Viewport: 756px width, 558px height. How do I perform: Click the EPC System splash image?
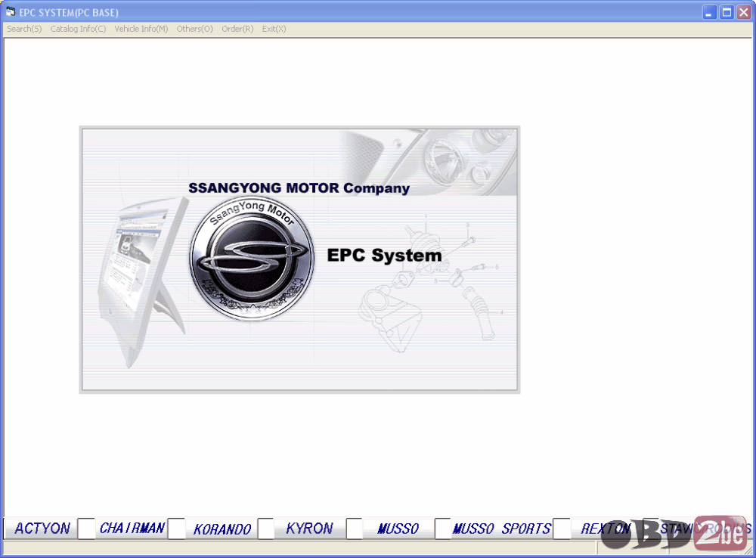pos(299,259)
